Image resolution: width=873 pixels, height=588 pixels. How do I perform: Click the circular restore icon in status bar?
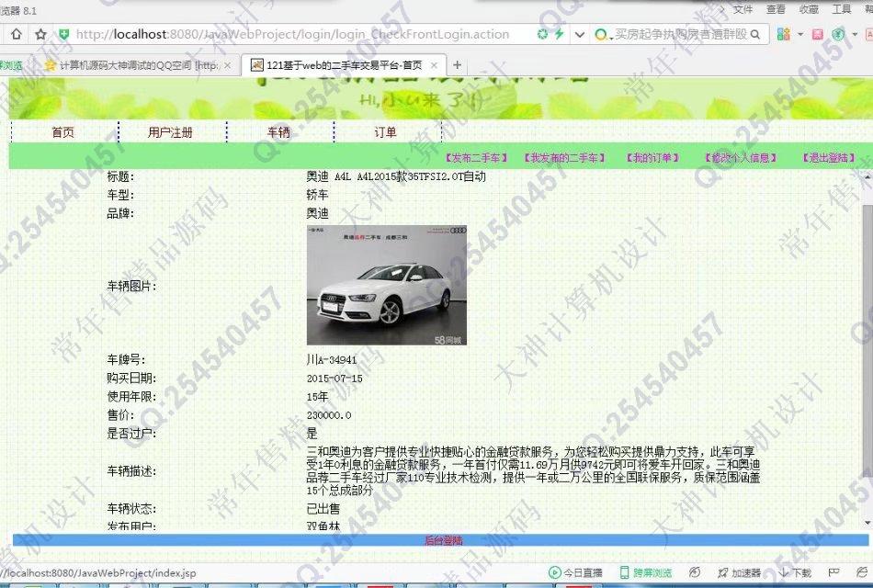[695, 572]
